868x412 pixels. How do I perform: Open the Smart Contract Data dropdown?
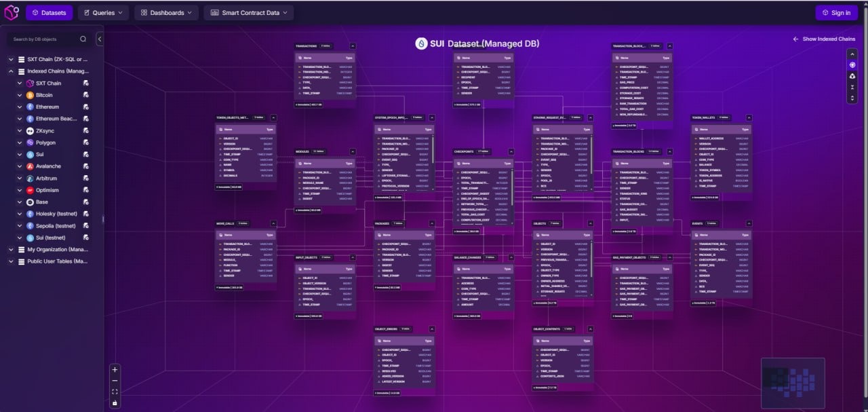248,12
